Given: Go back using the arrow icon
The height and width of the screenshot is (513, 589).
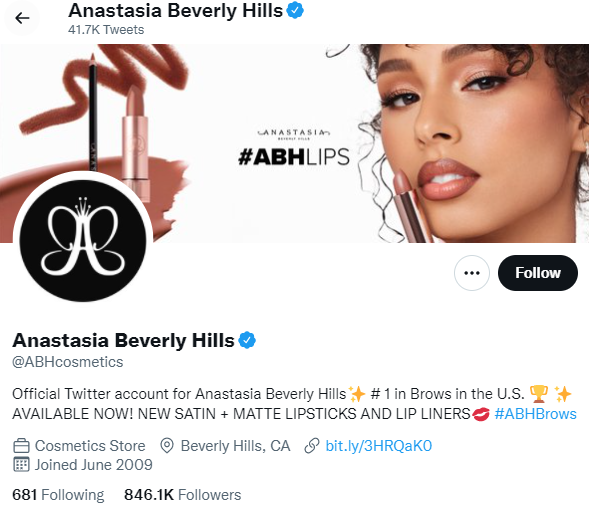Looking at the screenshot, I should [x=22, y=18].
